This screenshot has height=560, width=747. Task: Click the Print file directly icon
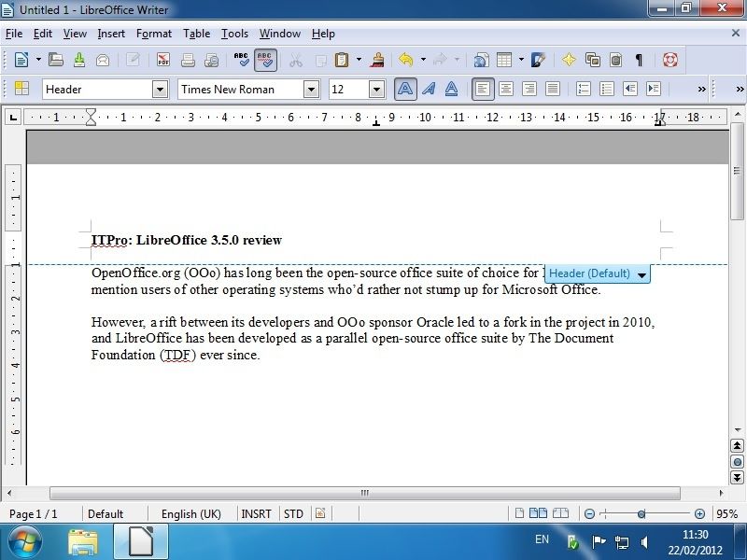click(188, 60)
